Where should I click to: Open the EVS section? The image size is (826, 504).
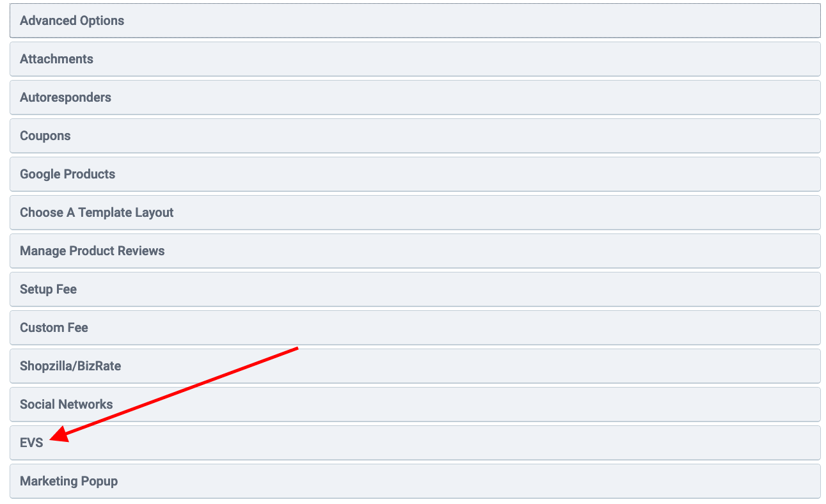pyautogui.click(x=415, y=443)
